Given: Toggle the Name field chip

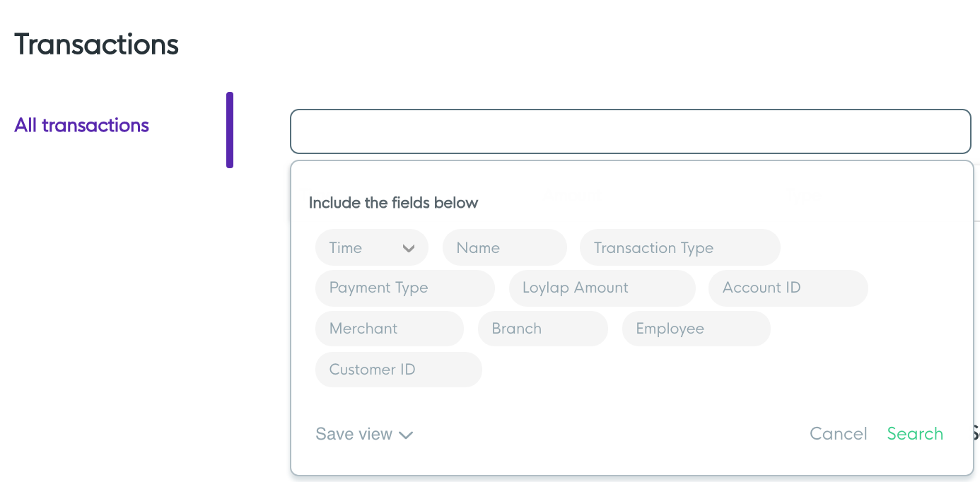Looking at the screenshot, I should (504, 247).
